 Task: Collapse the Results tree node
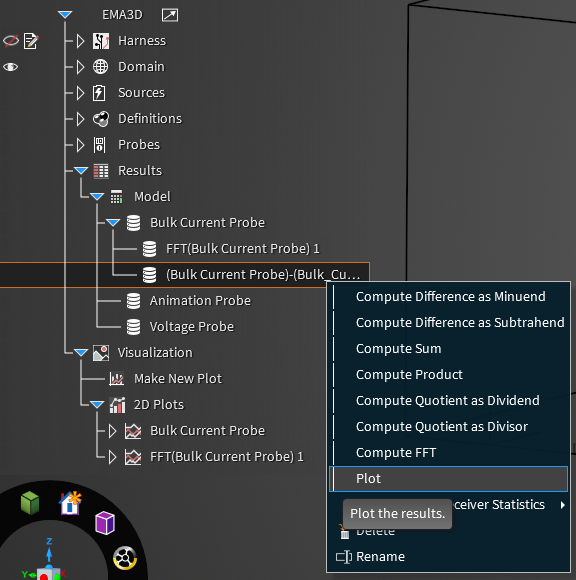tap(81, 171)
